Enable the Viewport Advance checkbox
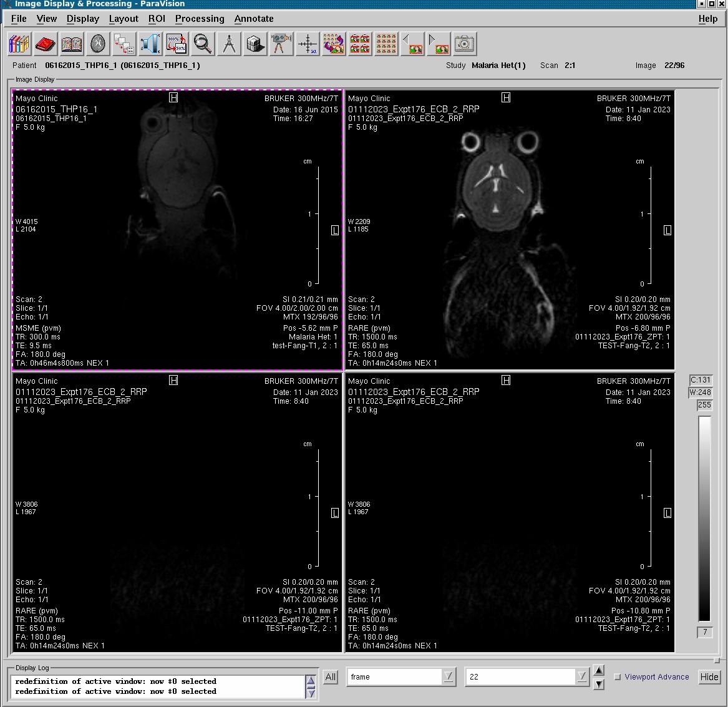Image resolution: width=728 pixels, height=707 pixels. [x=618, y=677]
